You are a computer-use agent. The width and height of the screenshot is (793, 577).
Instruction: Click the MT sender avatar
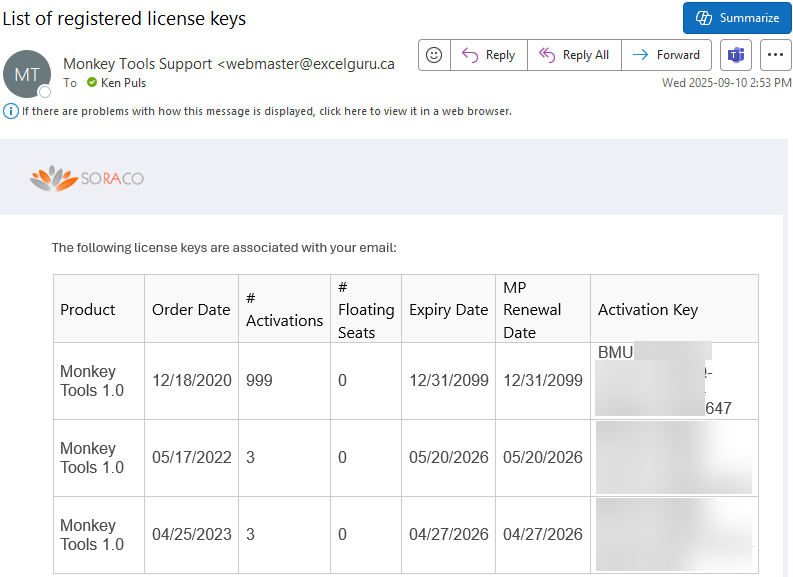[27, 74]
